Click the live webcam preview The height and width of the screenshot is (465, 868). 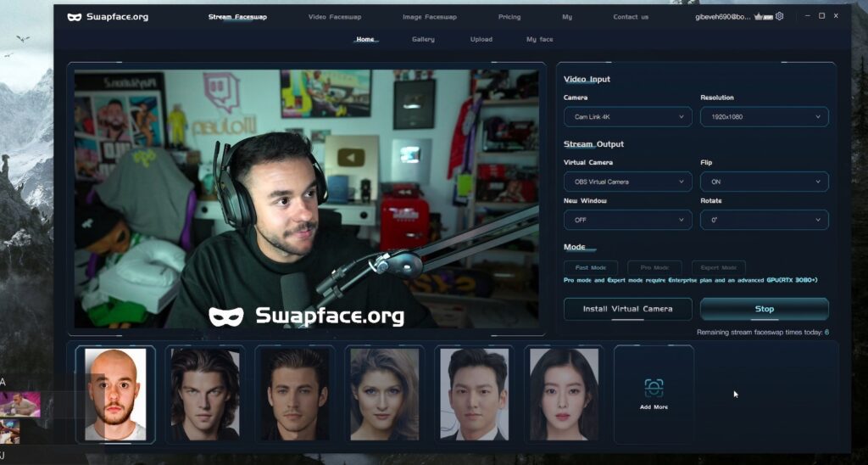tap(307, 199)
